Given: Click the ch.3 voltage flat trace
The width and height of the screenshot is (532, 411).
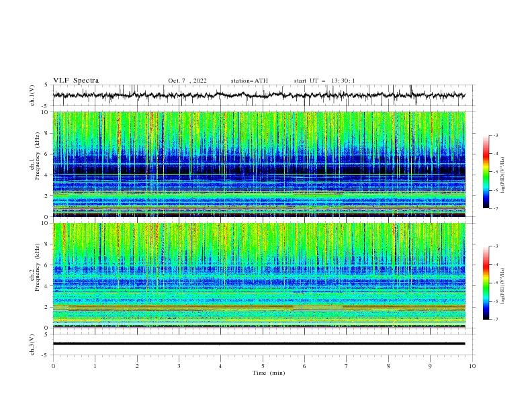Looking at the screenshot, I should (259, 344).
